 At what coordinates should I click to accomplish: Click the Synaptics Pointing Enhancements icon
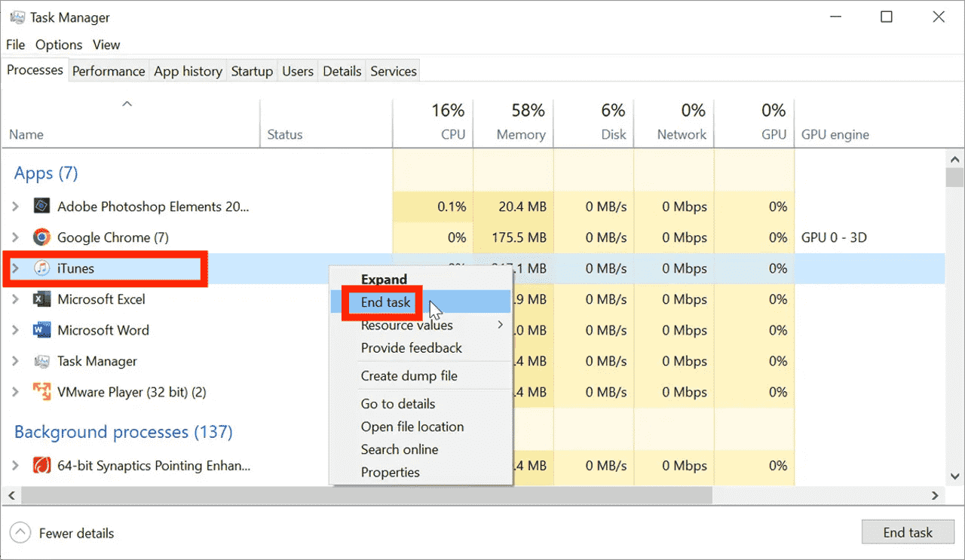42,466
